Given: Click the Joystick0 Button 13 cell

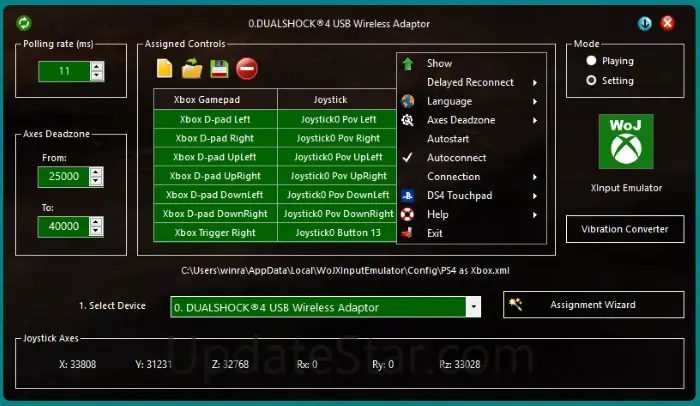Looking at the screenshot, I should [337, 232].
